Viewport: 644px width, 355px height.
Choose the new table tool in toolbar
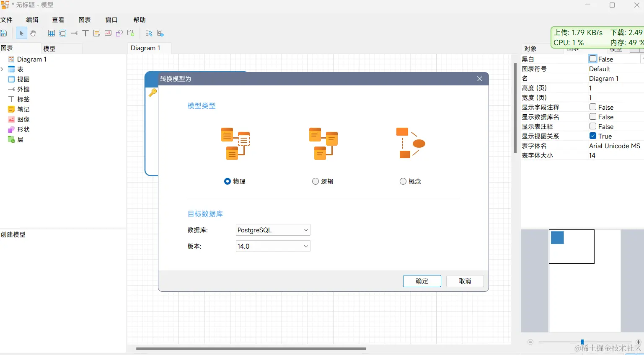pyautogui.click(x=52, y=33)
